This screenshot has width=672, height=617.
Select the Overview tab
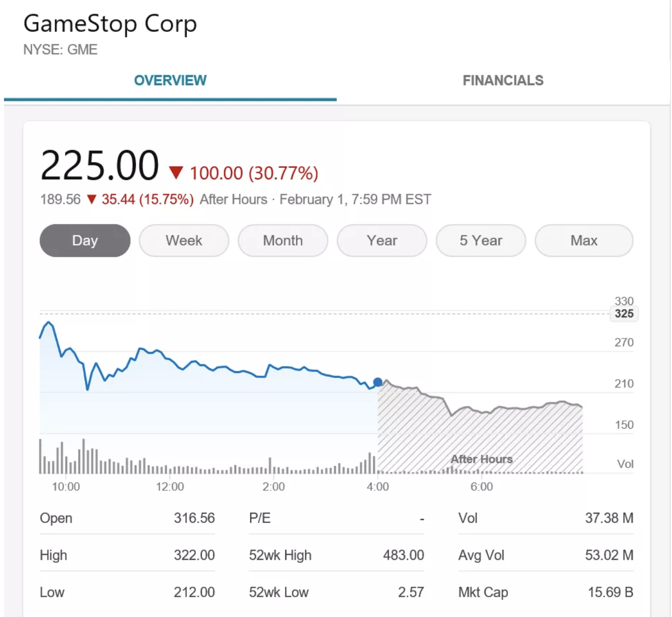170,80
